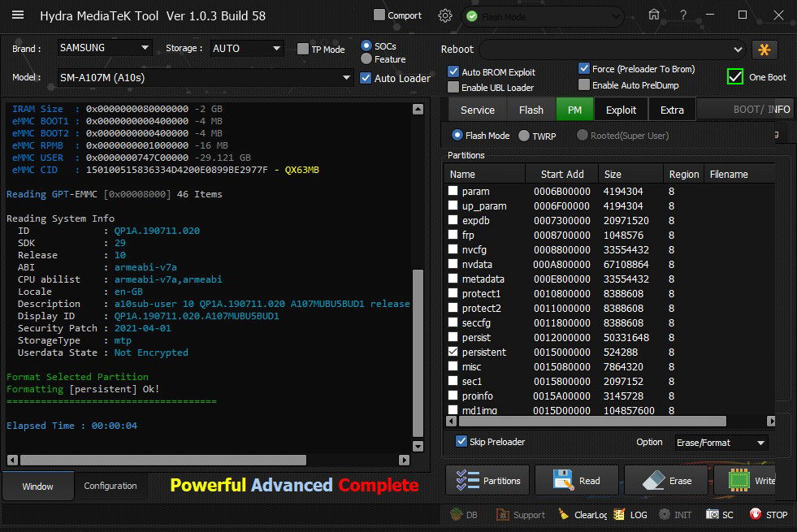Switch to the Exploit tab

pyautogui.click(x=622, y=110)
